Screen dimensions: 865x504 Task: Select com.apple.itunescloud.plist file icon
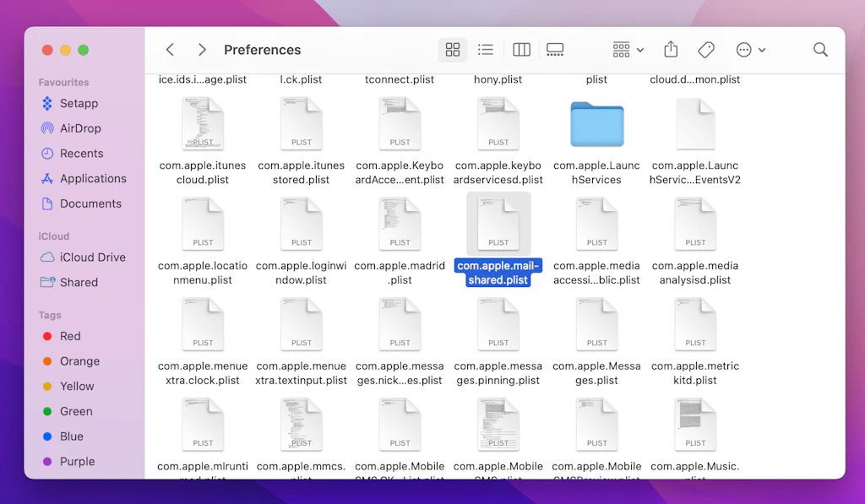point(203,123)
